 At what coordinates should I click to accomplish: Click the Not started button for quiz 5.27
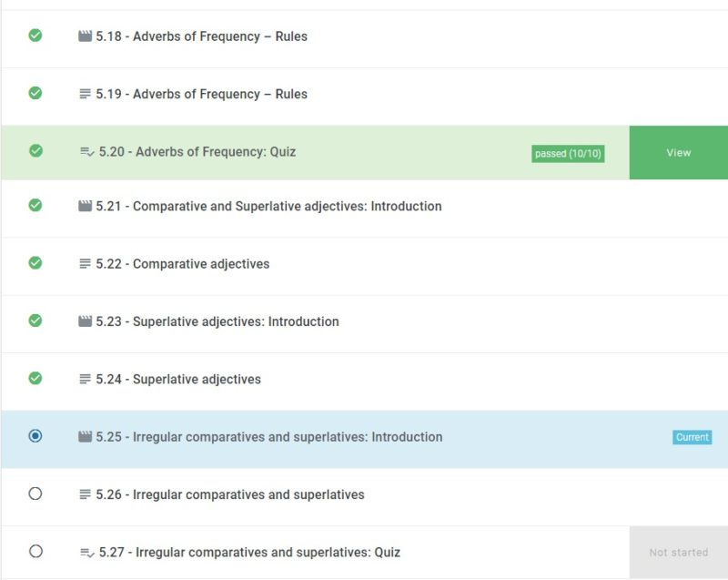[678, 552]
